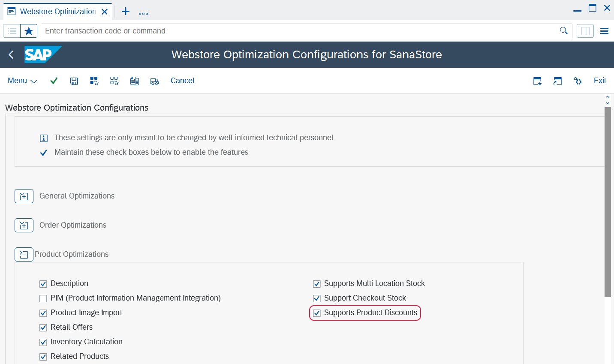
Task: Toggle Support Checkout Stock checkbox
Action: click(317, 298)
